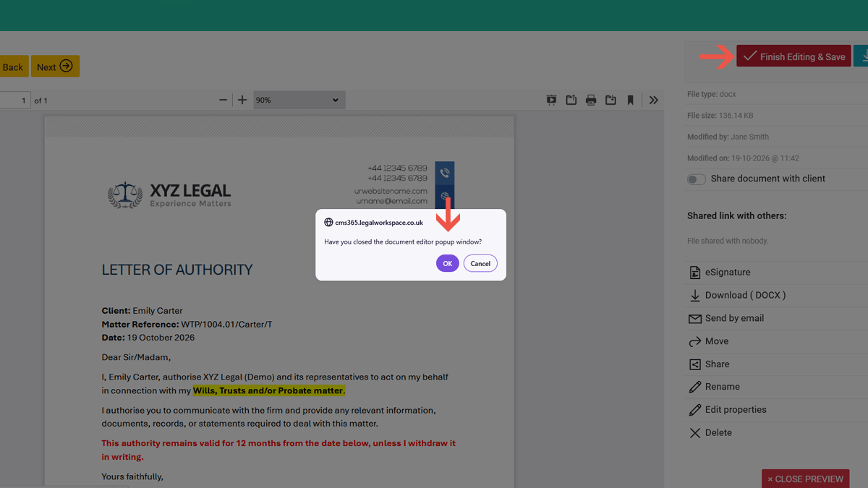Go to the Next step
Screen dimensions: 868x488
pos(55,67)
